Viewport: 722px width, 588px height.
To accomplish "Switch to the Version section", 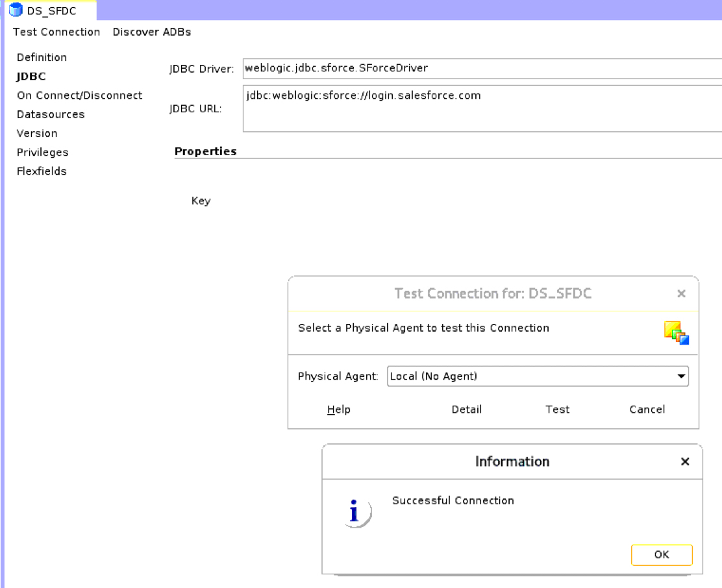I will click(37, 133).
